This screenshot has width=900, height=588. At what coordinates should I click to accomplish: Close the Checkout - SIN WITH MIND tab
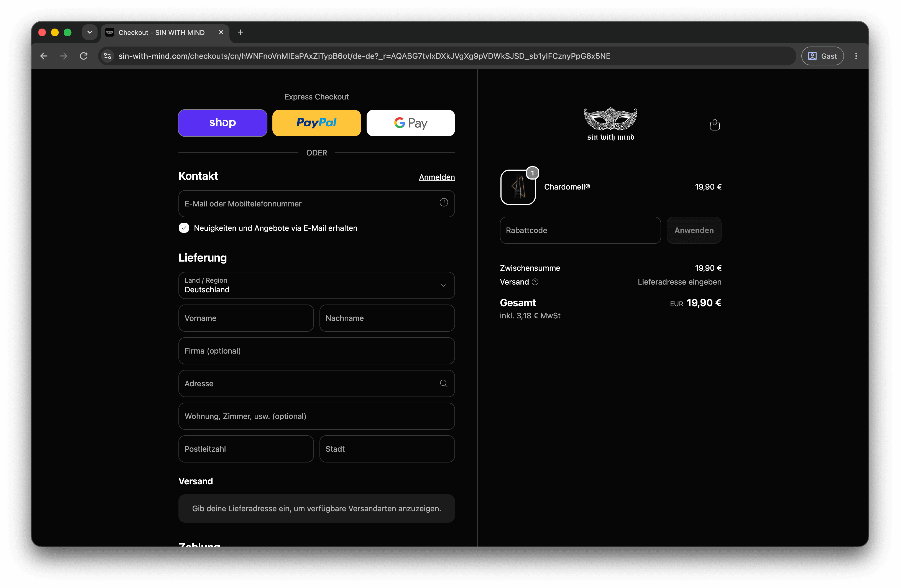[221, 32]
